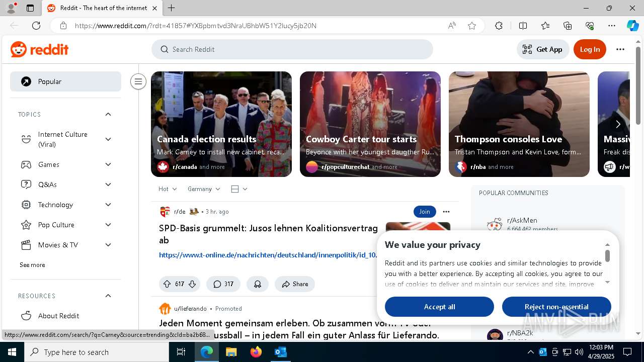Expand the Games topic chevron
Viewport: 644px width, 362px height.
coord(108,164)
